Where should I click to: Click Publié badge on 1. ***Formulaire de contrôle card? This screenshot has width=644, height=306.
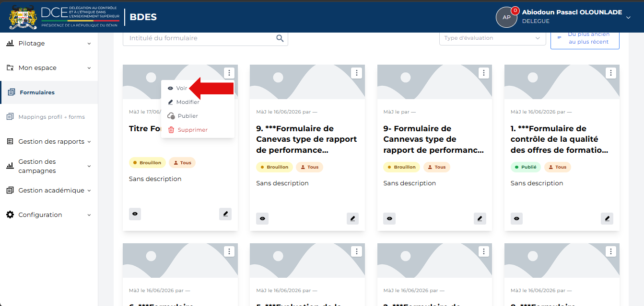pos(526,167)
